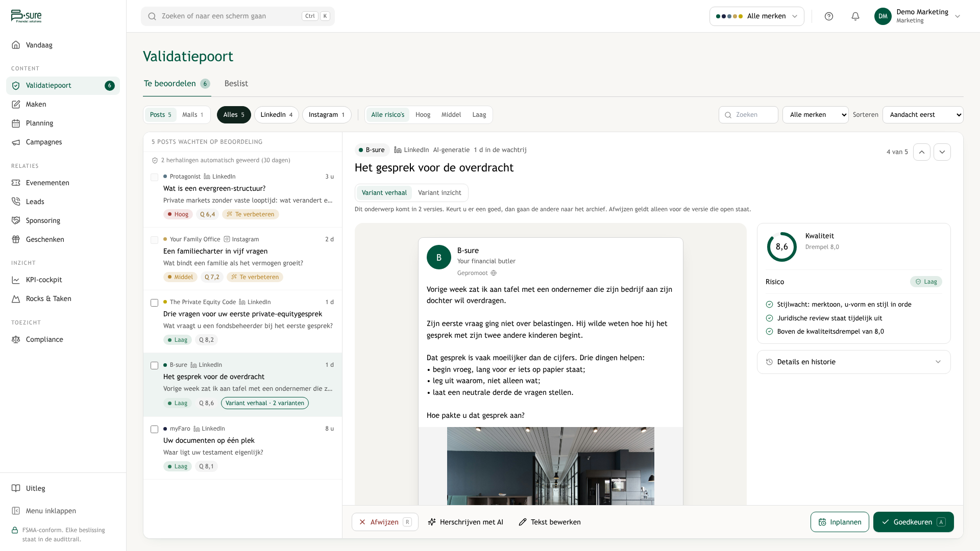980x551 pixels.
Task: Open the Alle merken selector in top bar
Action: pyautogui.click(x=756, y=16)
